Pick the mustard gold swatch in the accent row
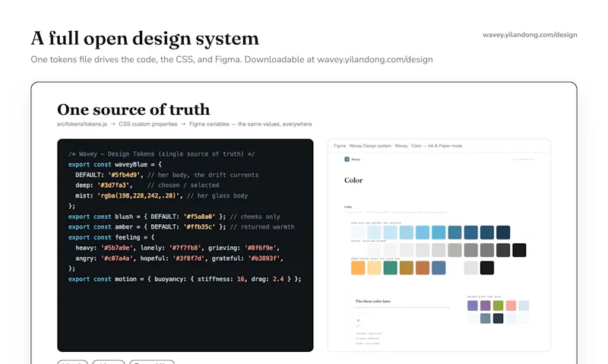This screenshot has height=364, width=608. pos(407,267)
